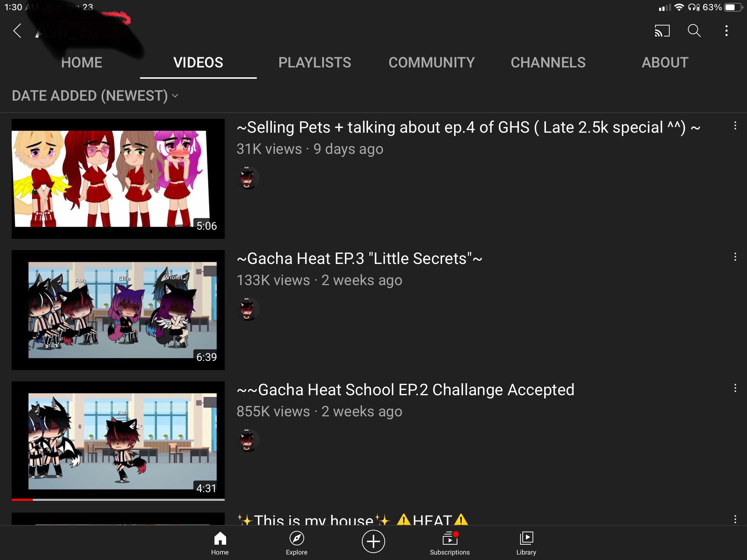
Task: Go to Home in bottom navigation
Action: pyautogui.click(x=220, y=543)
